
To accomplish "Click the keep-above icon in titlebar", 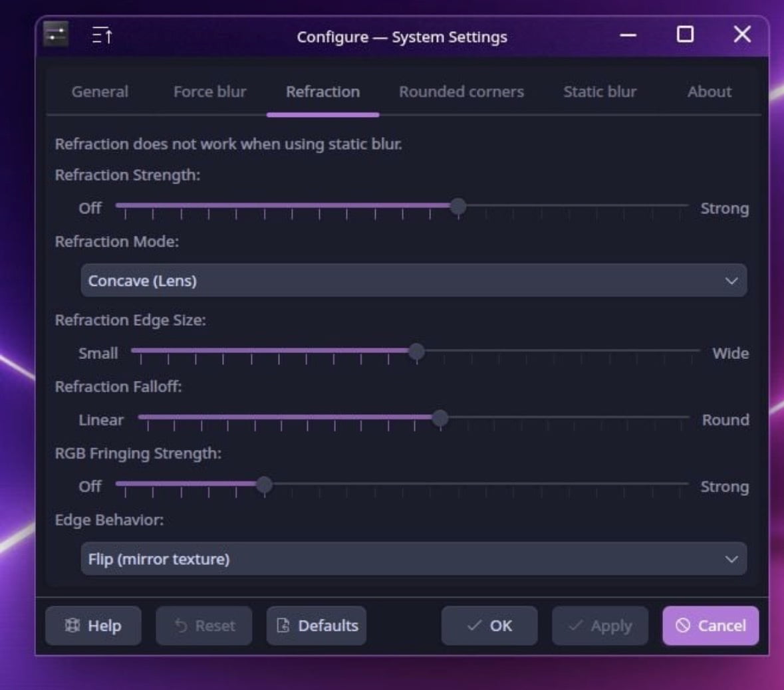I will (x=102, y=36).
